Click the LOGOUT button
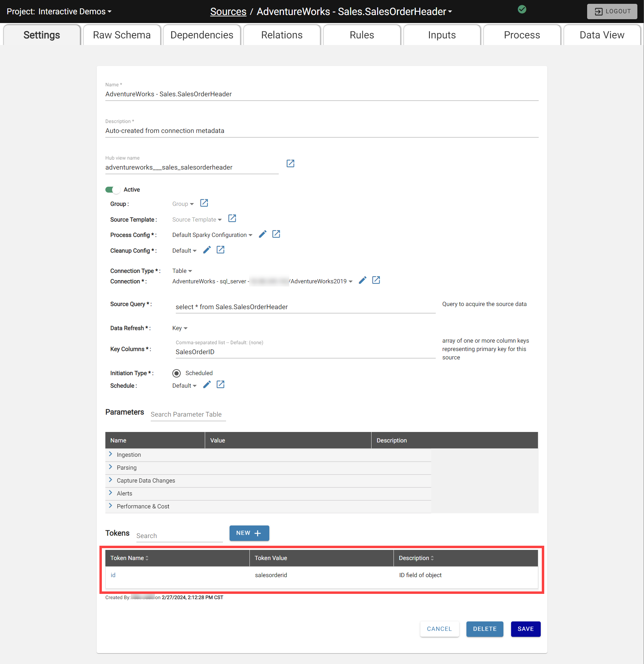The height and width of the screenshot is (664, 644). 612,12
